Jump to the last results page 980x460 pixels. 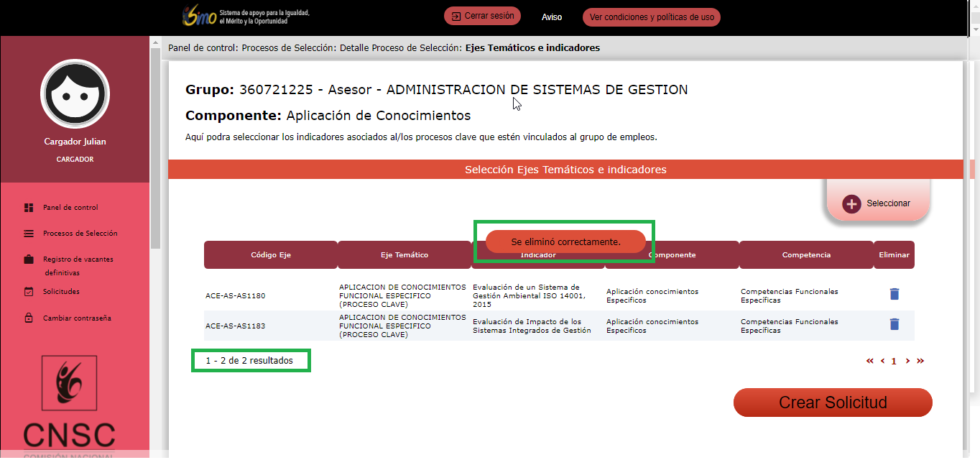920,361
